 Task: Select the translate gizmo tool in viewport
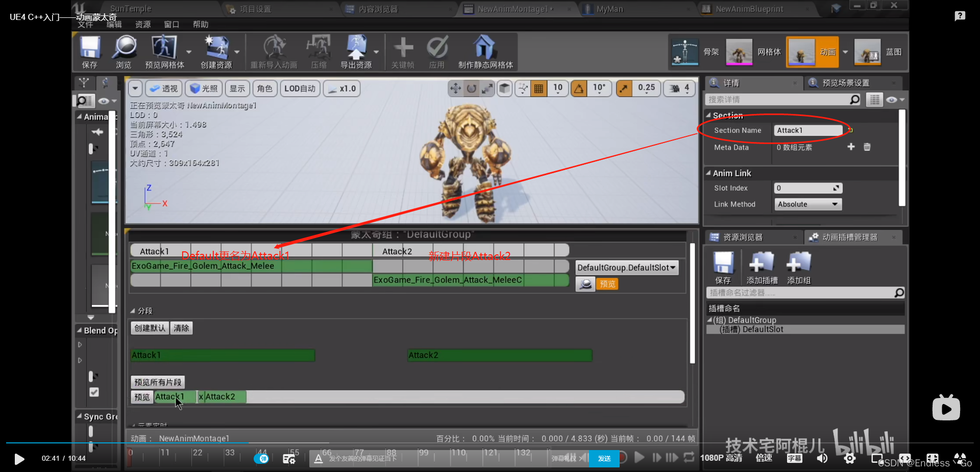pos(455,88)
